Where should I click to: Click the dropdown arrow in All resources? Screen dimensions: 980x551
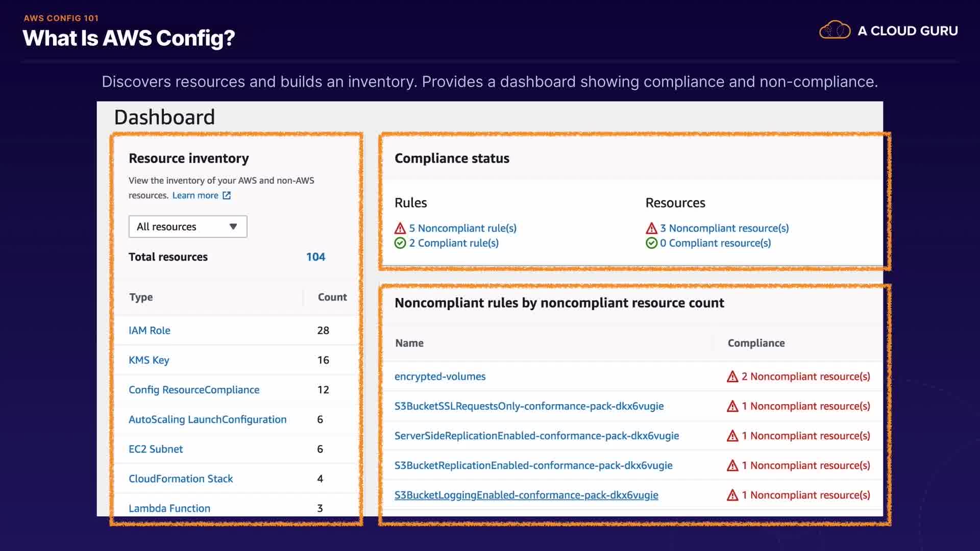click(233, 227)
